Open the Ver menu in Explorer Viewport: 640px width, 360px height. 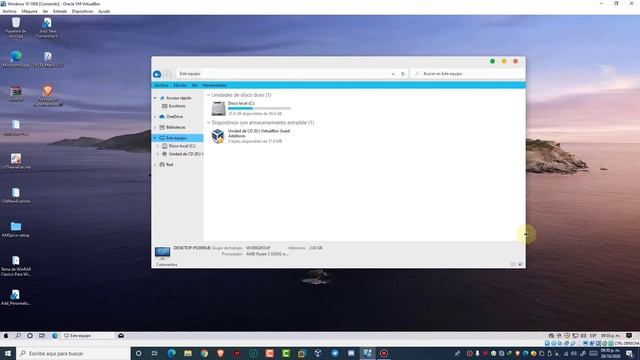195,85
